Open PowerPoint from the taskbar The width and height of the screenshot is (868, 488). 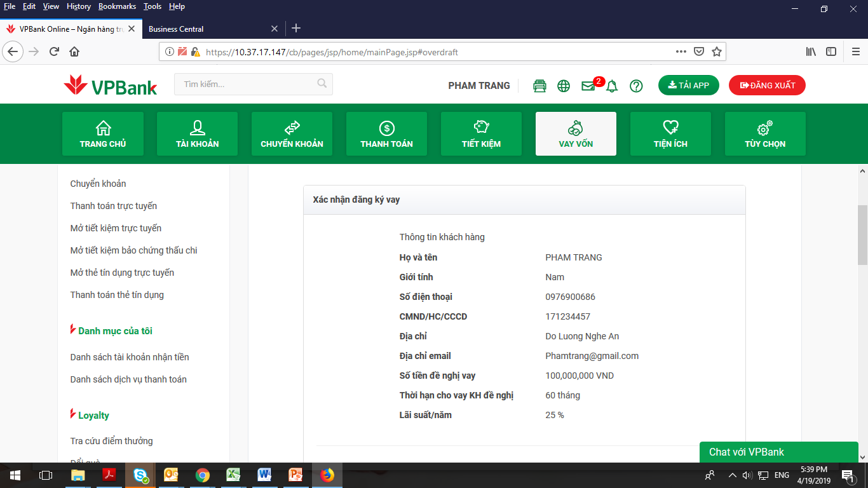(x=296, y=475)
